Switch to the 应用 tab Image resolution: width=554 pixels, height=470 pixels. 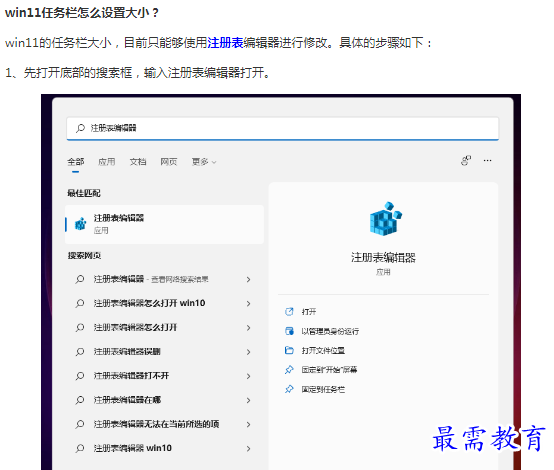tap(107, 161)
